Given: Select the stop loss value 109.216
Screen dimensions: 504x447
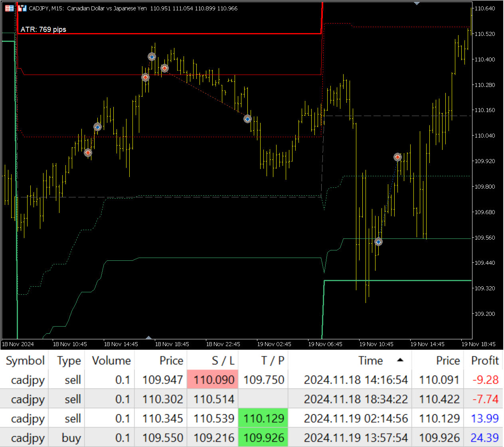Looking at the screenshot, I should point(214,438).
